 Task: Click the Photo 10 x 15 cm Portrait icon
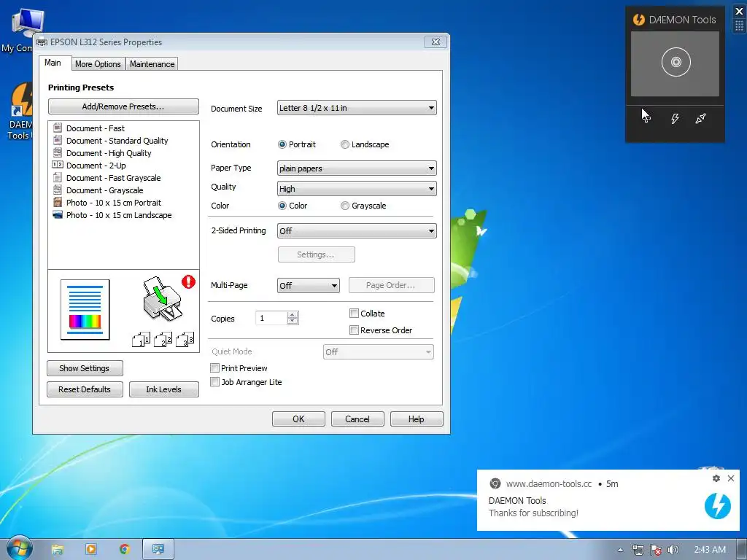(x=58, y=202)
